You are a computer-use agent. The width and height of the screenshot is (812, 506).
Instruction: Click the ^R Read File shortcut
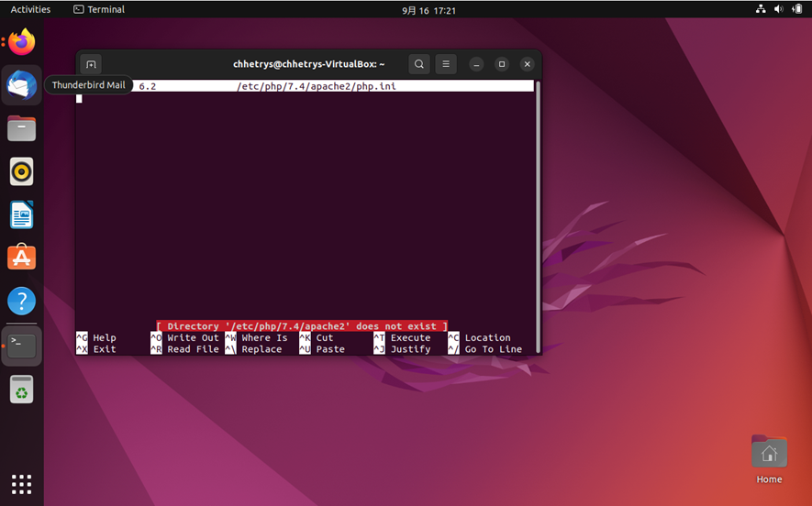tap(184, 349)
